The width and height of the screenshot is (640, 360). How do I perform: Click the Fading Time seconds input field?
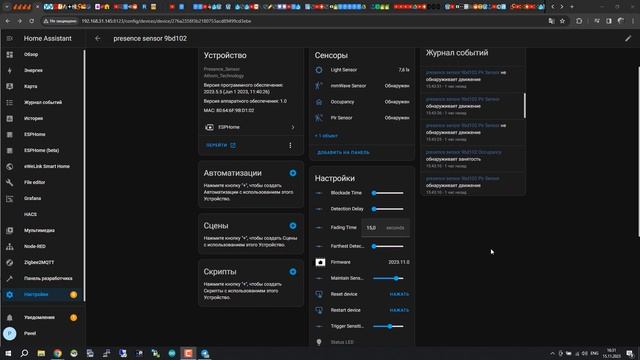coord(386,228)
